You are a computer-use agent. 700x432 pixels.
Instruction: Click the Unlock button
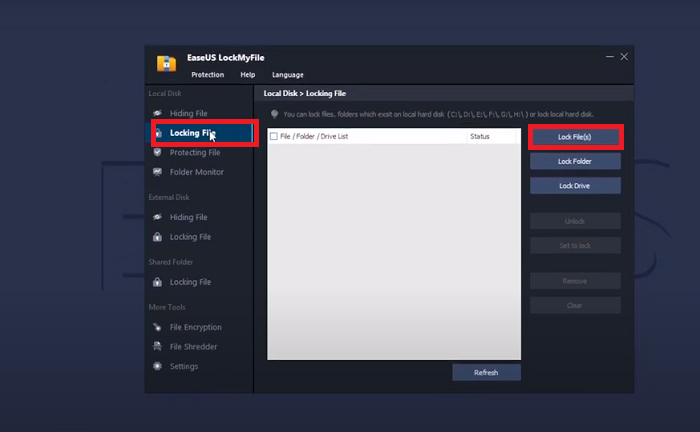[x=575, y=221]
